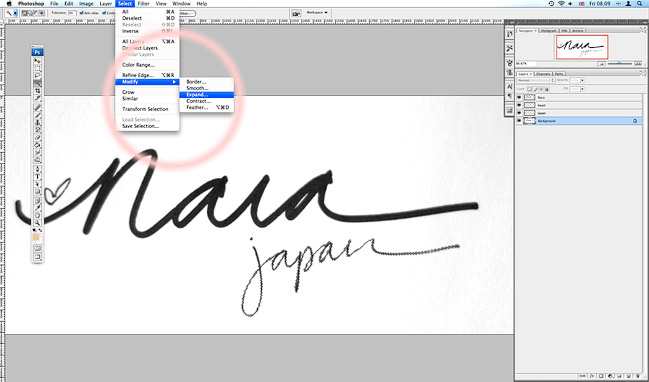Select the Path Selection tool
The width and height of the screenshot is (649, 382).
[x=37, y=184]
